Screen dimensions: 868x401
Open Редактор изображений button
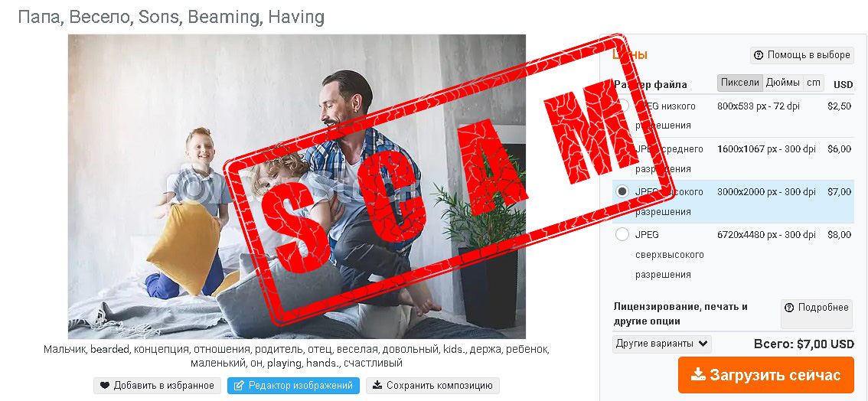[293, 386]
